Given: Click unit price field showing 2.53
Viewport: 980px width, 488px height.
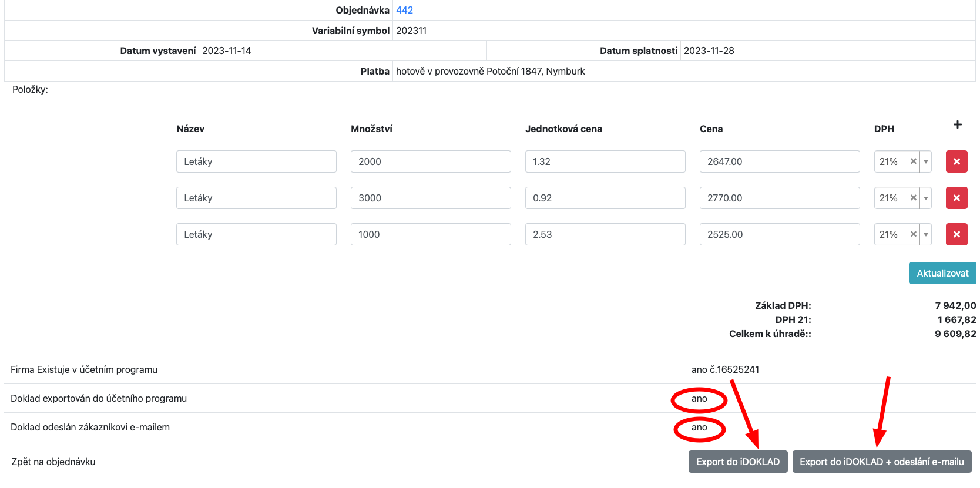Looking at the screenshot, I should pos(605,234).
